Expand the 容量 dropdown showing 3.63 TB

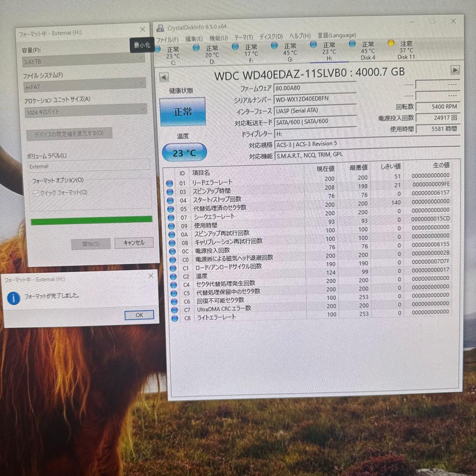click(85, 61)
